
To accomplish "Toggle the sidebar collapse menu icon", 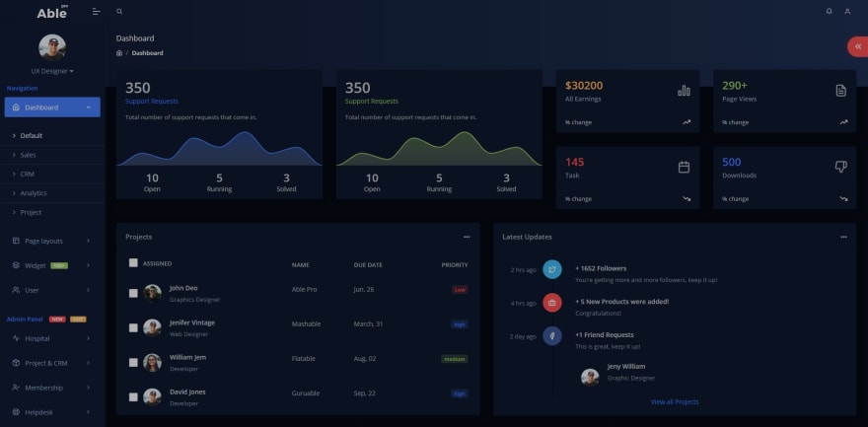I will coord(97,12).
